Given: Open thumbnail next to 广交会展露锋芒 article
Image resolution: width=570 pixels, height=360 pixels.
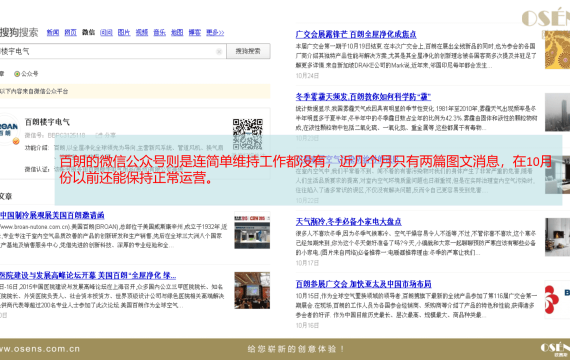Looking at the screenshot, I should click(x=557, y=50).
